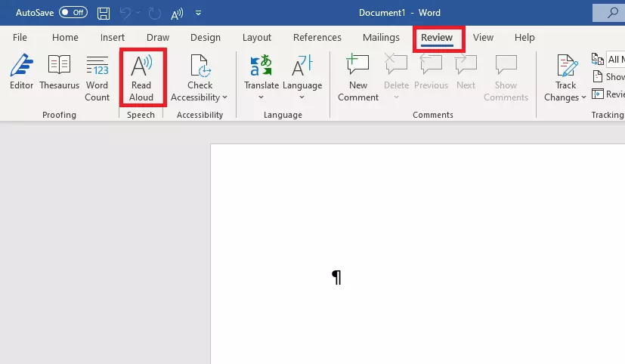
Task: Open the Thesaurus
Action: (x=60, y=77)
